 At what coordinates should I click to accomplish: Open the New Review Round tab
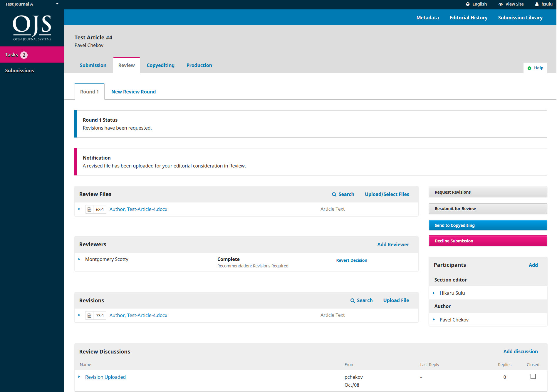(x=133, y=92)
